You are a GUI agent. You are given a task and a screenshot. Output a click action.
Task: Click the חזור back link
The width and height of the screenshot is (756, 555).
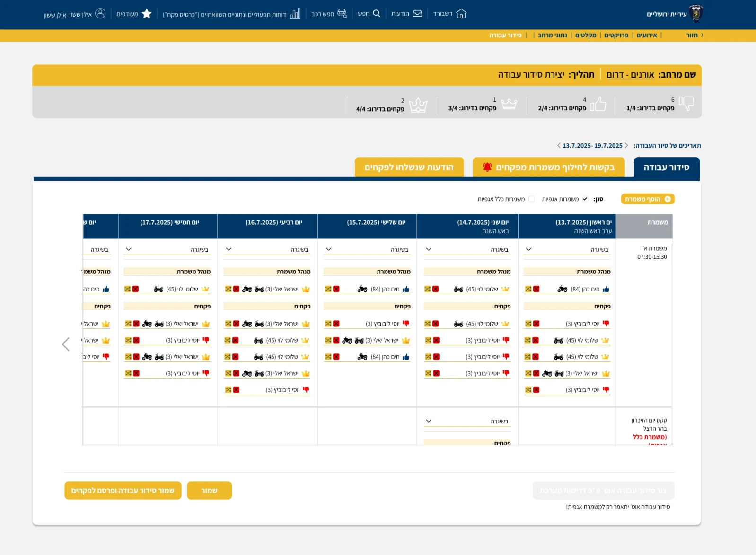pos(694,35)
